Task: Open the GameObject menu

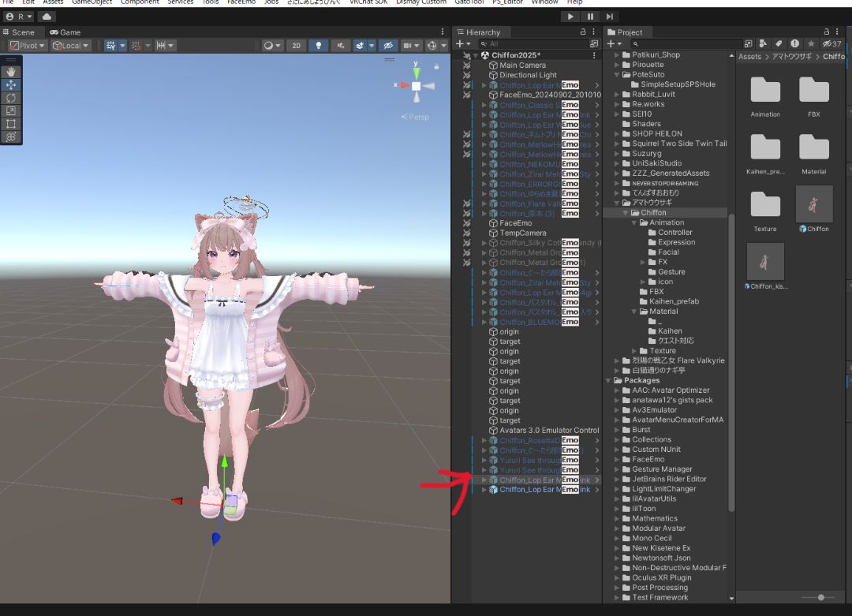Action: click(x=92, y=2)
